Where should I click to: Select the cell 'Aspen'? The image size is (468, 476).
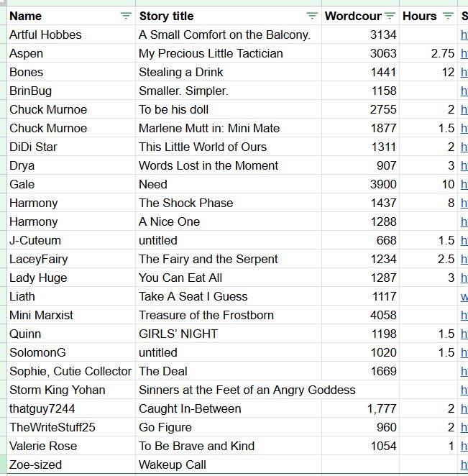pyautogui.click(x=71, y=53)
